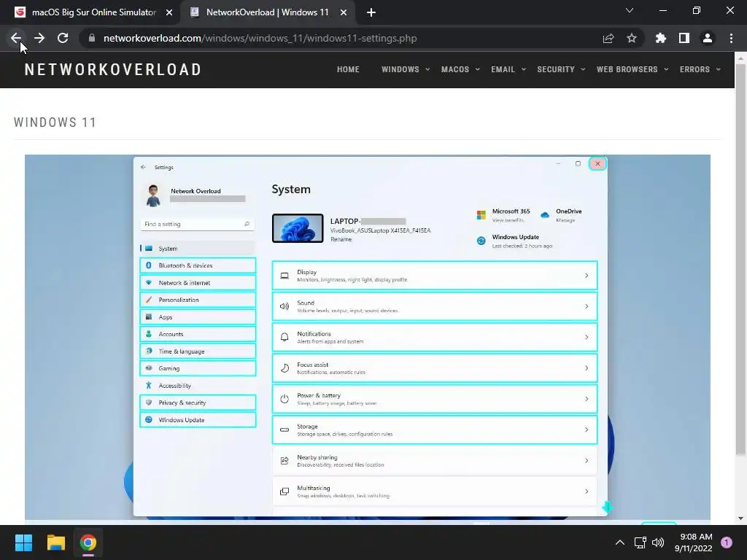The width and height of the screenshot is (747, 560).
Task: Click the page vertical scrollbar
Action: 740,260
